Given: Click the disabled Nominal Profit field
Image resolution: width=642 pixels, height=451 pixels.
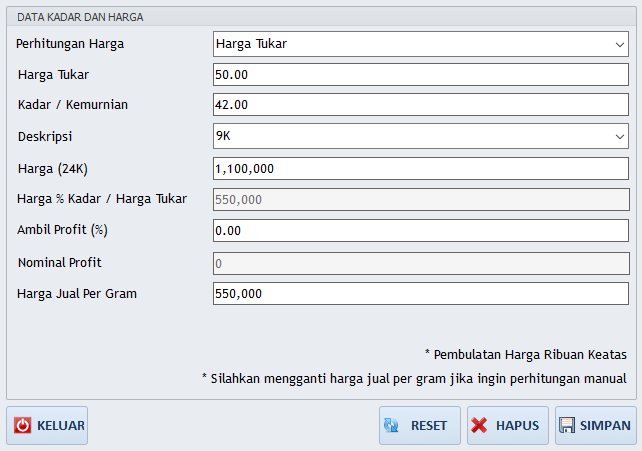Looking at the screenshot, I should point(421,263).
